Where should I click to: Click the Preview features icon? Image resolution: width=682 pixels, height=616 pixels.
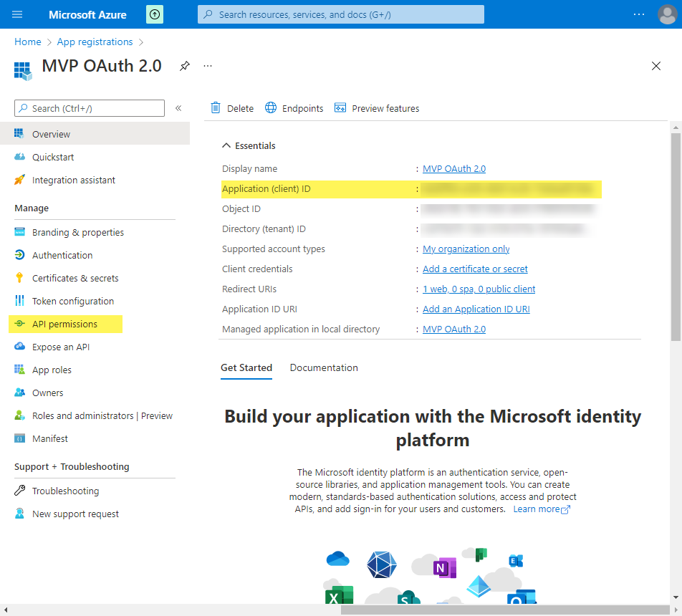[340, 107]
